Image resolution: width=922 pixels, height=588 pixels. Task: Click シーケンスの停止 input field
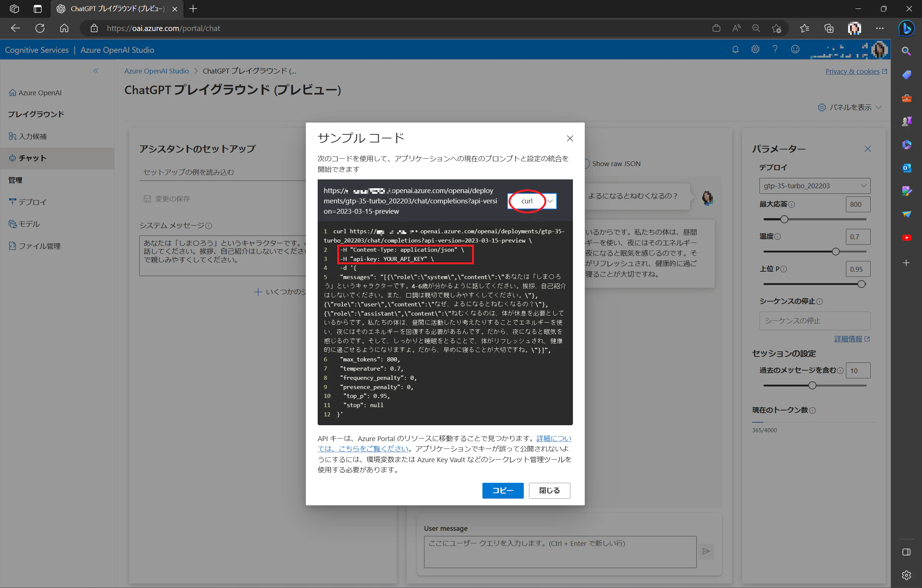coord(815,321)
